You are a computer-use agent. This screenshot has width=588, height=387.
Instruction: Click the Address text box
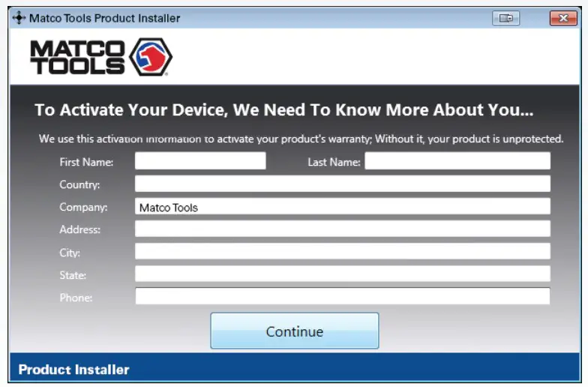[342, 229]
